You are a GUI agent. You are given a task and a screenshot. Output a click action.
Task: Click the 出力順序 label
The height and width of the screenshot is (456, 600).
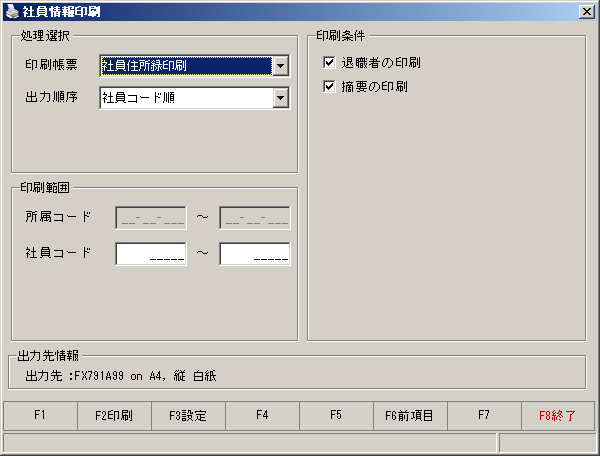[51, 96]
